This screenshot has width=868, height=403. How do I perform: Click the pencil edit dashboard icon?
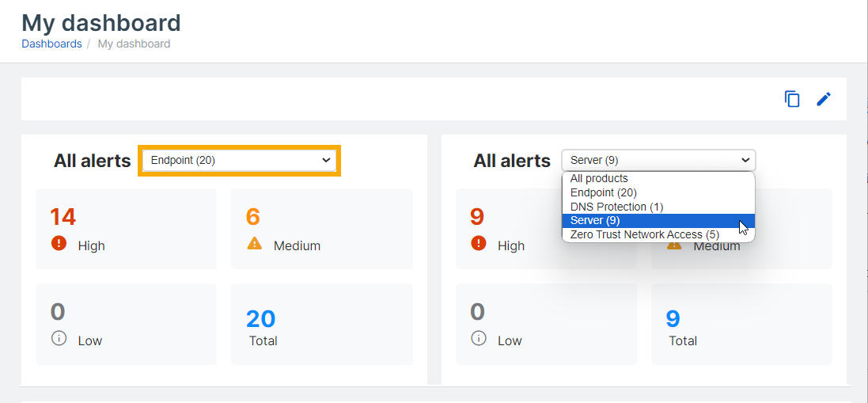tap(824, 99)
